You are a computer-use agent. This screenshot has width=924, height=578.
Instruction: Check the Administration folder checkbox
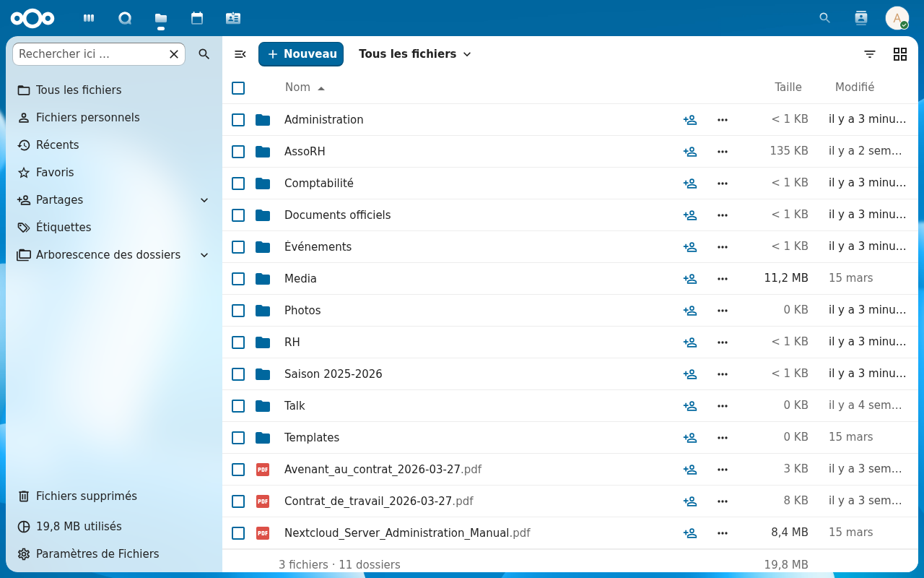(x=238, y=120)
